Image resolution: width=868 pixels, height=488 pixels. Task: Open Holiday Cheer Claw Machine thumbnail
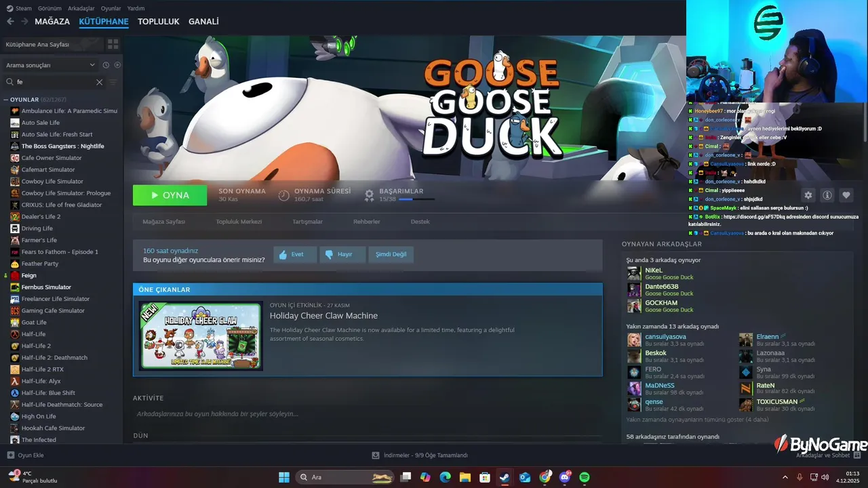pyautogui.click(x=201, y=336)
